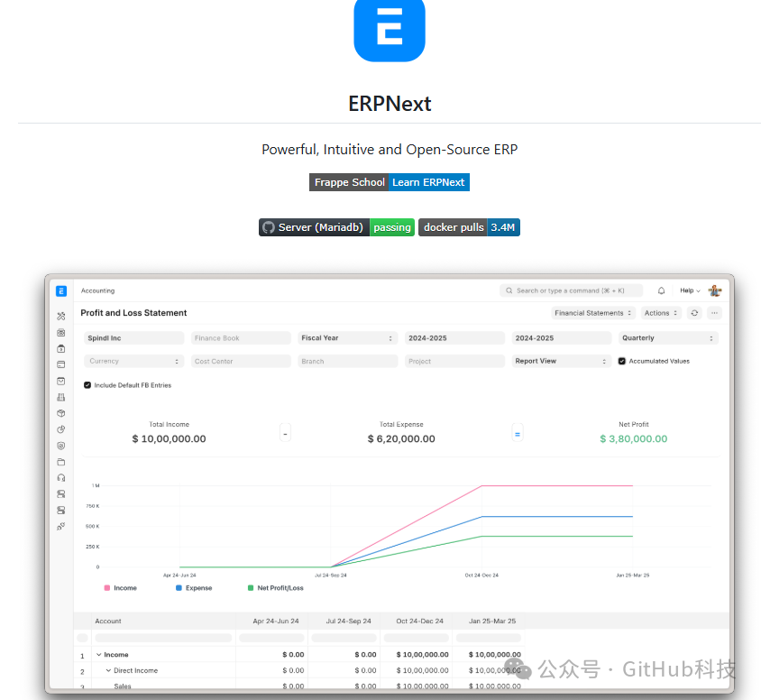The image size is (761, 700).
Task: Select the Tools workspace icon in the sidebar
Action: (x=60, y=315)
